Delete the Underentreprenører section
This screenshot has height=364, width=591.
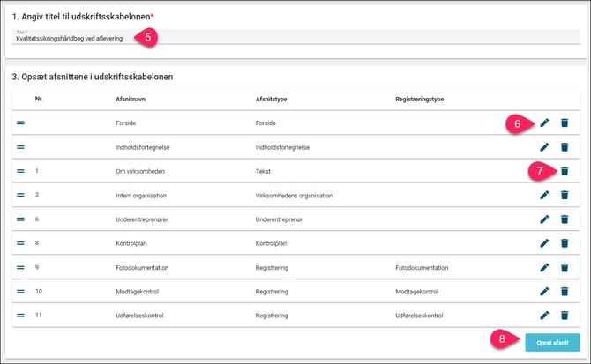tap(565, 219)
